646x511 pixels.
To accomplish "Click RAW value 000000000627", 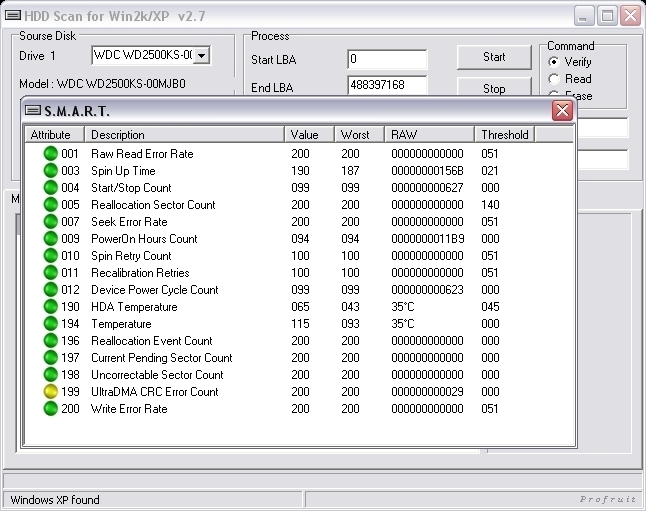I will tap(427, 188).
